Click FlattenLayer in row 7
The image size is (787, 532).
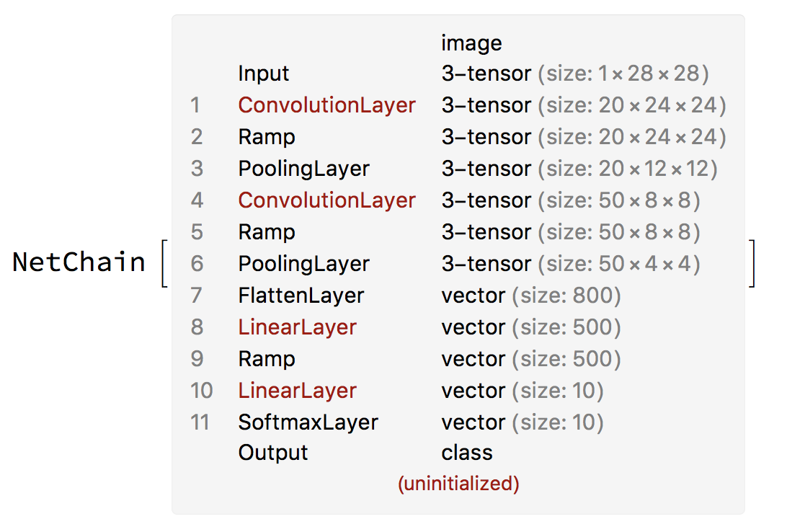[x=301, y=296]
